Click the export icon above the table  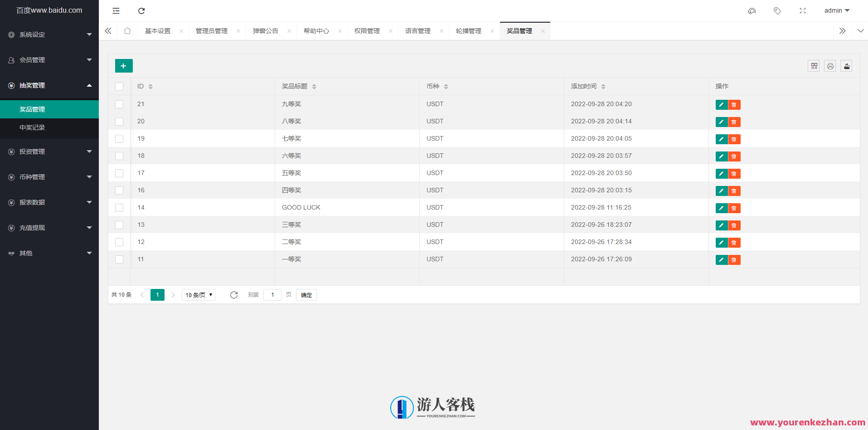coord(846,66)
